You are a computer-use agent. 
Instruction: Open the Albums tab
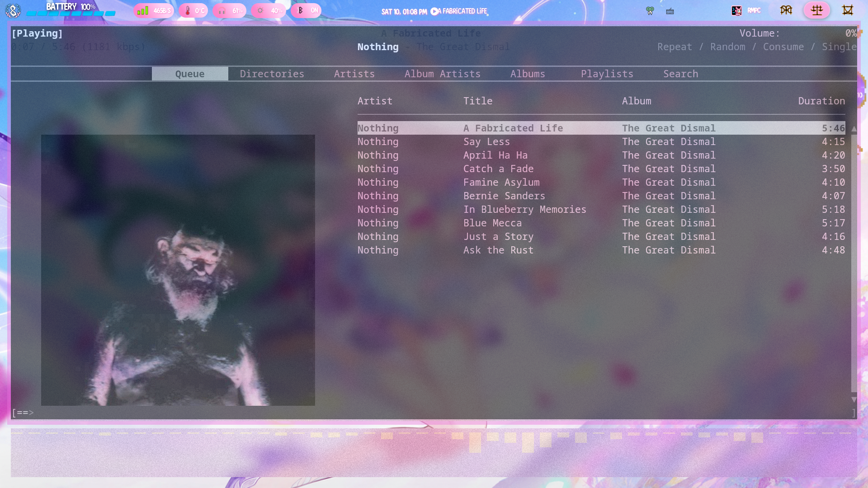[x=528, y=74]
